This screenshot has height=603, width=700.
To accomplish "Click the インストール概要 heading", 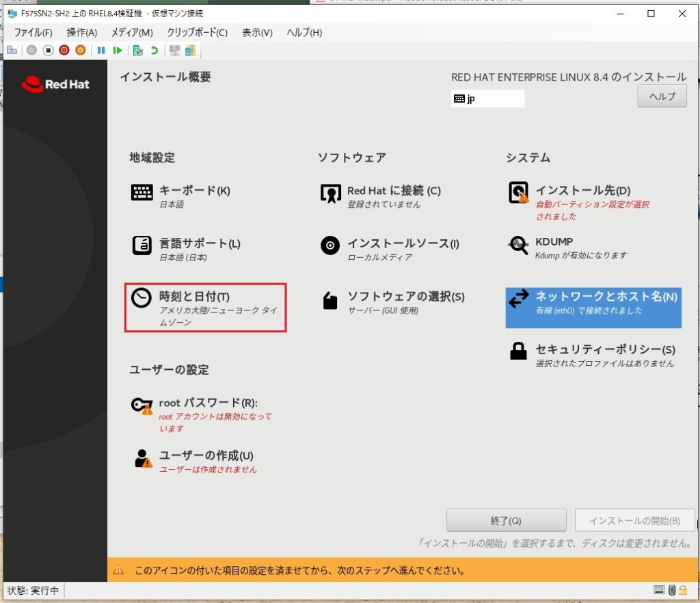I will coord(165,77).
